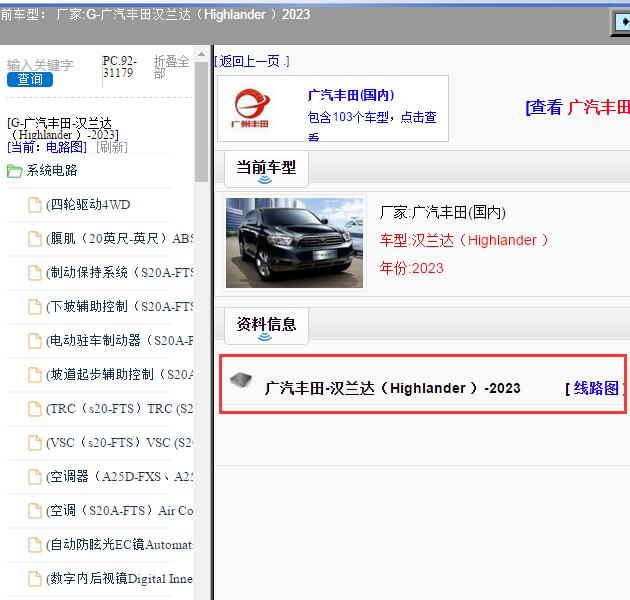630x600 pixels.
Task: Click the document icon beside 四轮驱动4WD
Action: [35, 205]
